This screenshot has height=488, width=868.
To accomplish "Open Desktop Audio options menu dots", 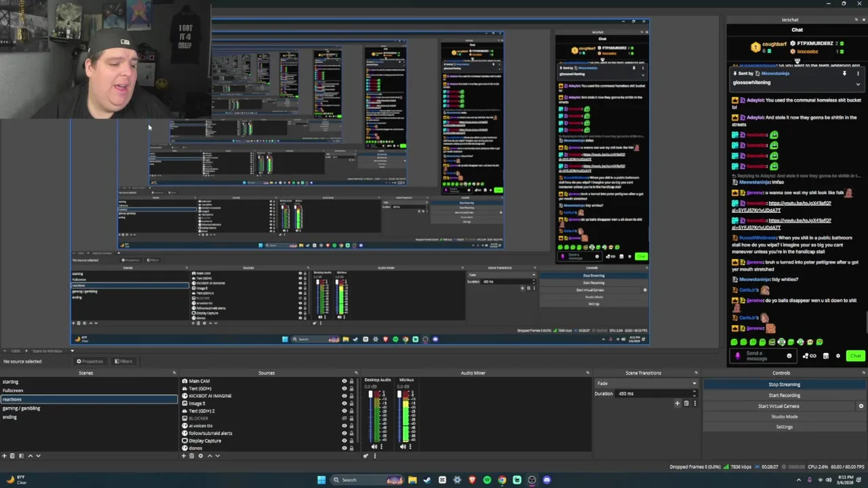I will tap(381, 447).
